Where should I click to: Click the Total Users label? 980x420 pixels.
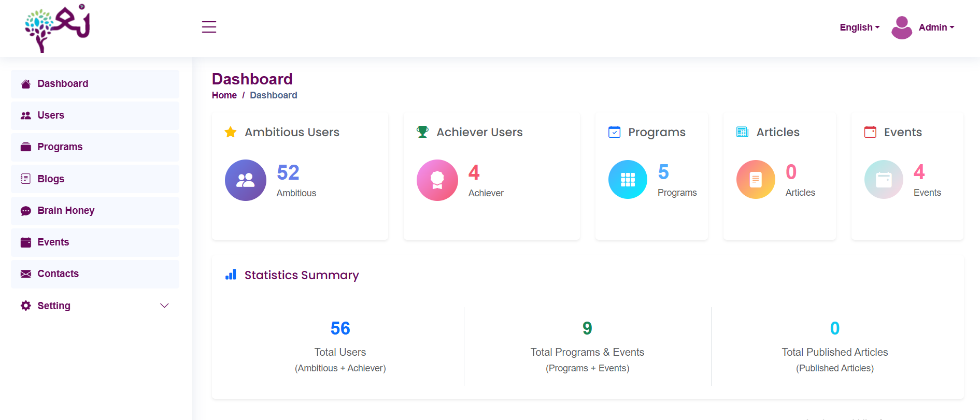340,352
